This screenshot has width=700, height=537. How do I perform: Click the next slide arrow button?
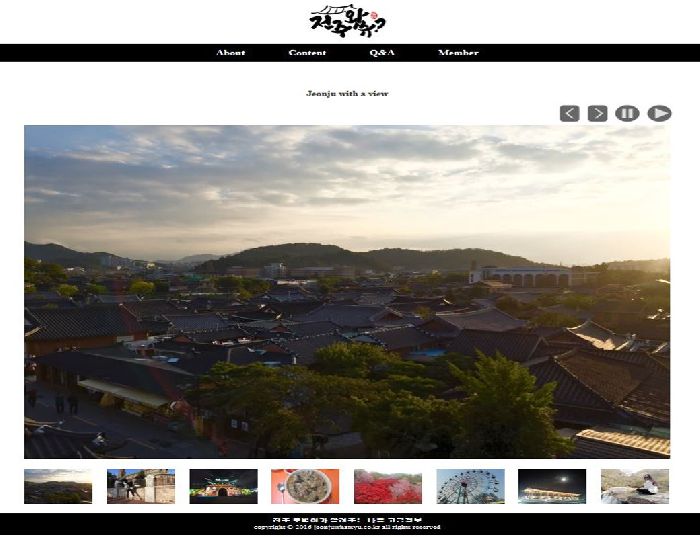pos(597,113)
